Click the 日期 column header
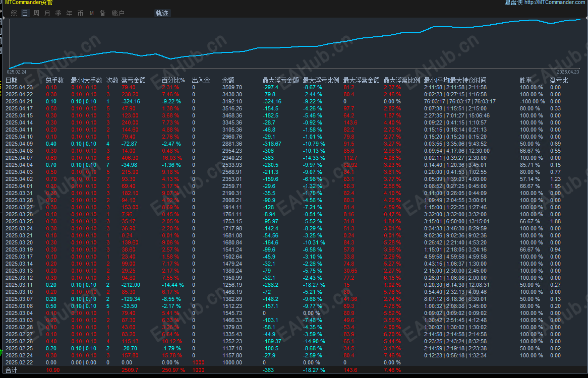Image resolution: width=588 pixels, height=378 pixels. click(12, 80)
